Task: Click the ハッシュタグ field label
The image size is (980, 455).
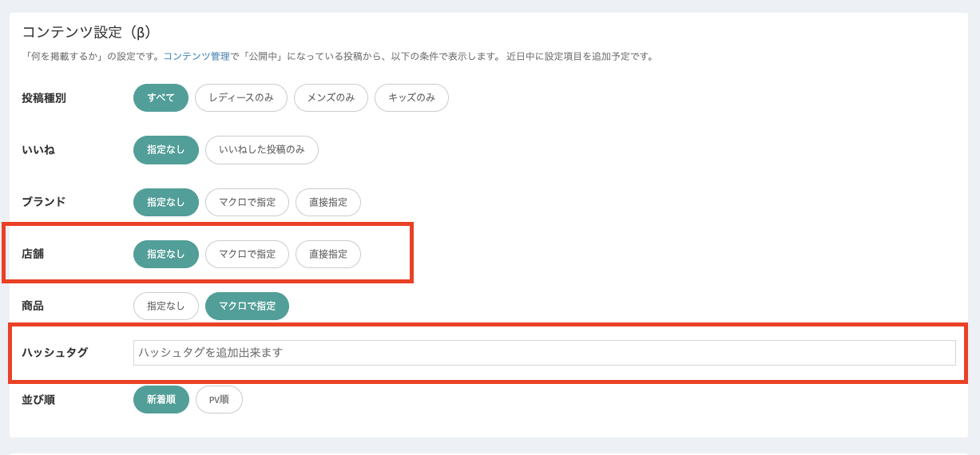Action: tap(55, 352)
